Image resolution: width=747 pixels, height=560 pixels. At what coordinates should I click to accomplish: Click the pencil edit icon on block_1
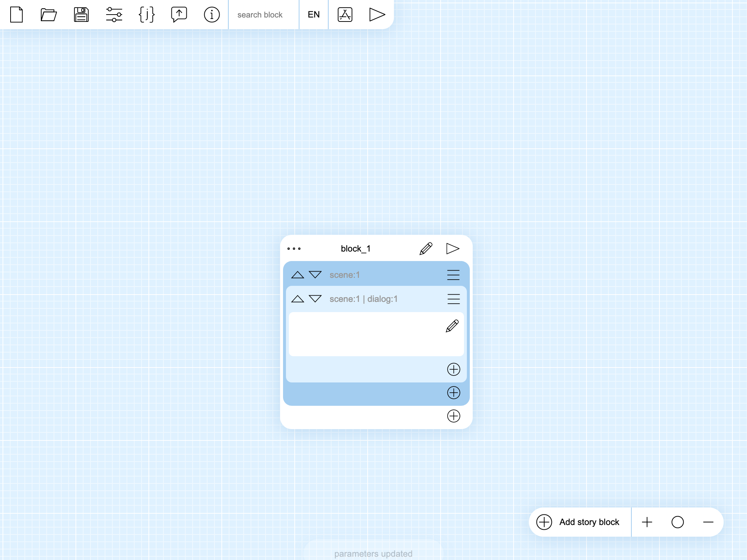(426, 249)
